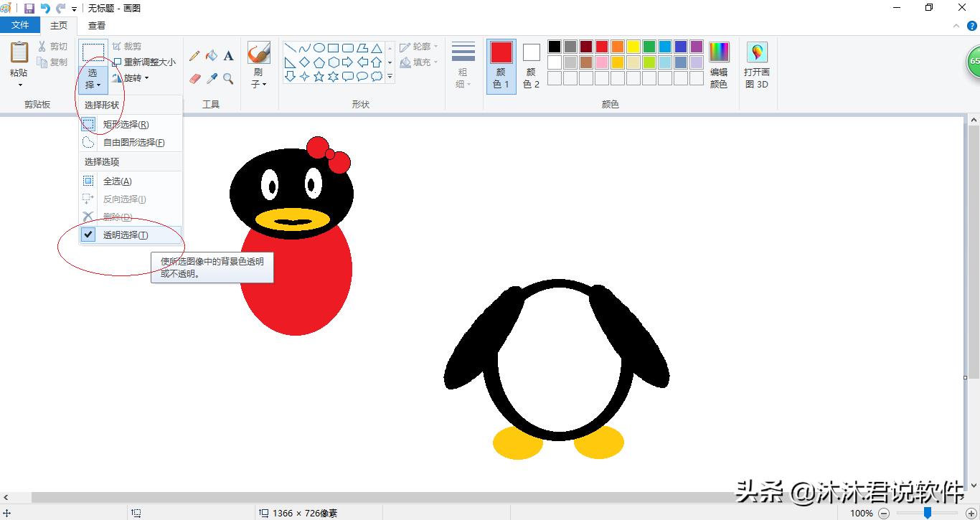The height and width of the screenshot is (520, 980).
Task: Click the Redo arrow in the title bar
Action: tap(61, 8)
